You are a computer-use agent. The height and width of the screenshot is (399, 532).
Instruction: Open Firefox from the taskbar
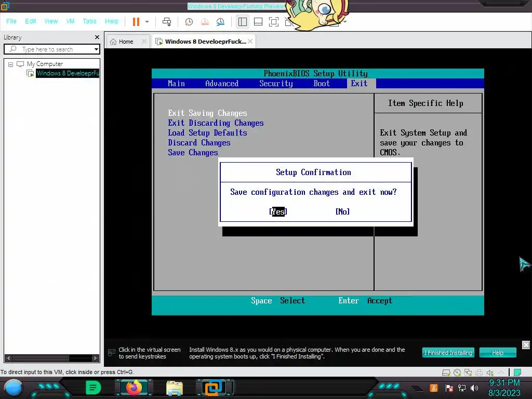134,388
